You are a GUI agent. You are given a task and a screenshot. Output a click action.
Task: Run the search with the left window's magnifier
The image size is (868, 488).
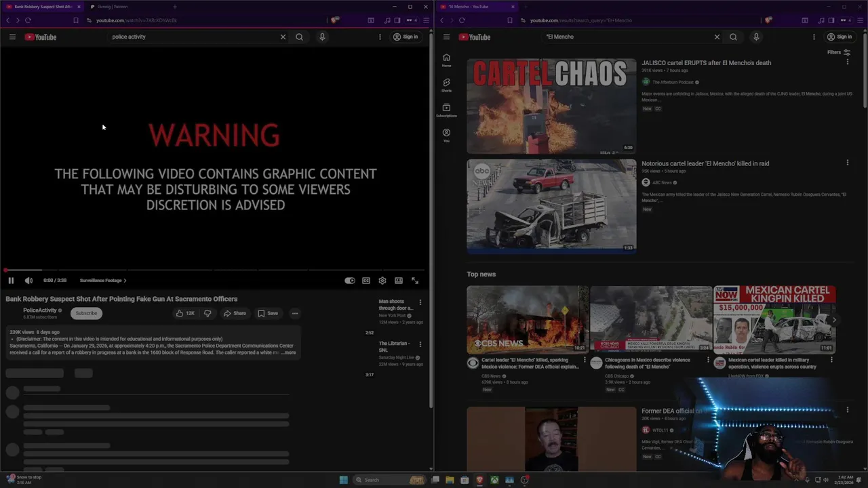click(299, 37)
